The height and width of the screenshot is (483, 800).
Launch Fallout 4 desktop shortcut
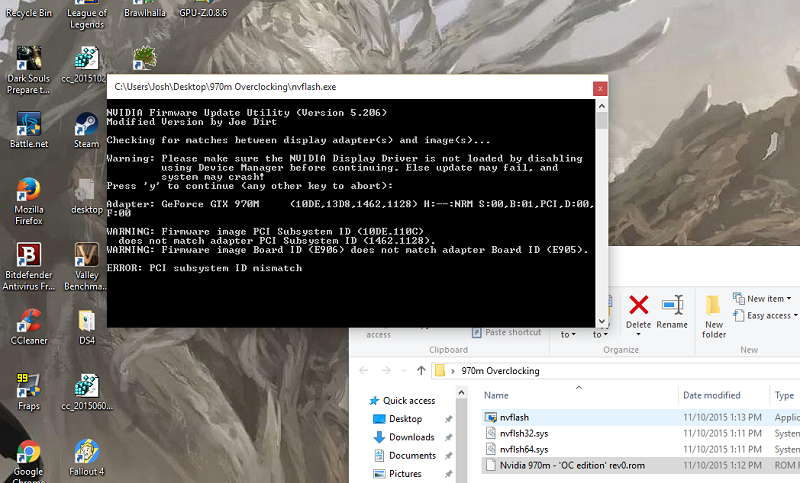point(86,457)
